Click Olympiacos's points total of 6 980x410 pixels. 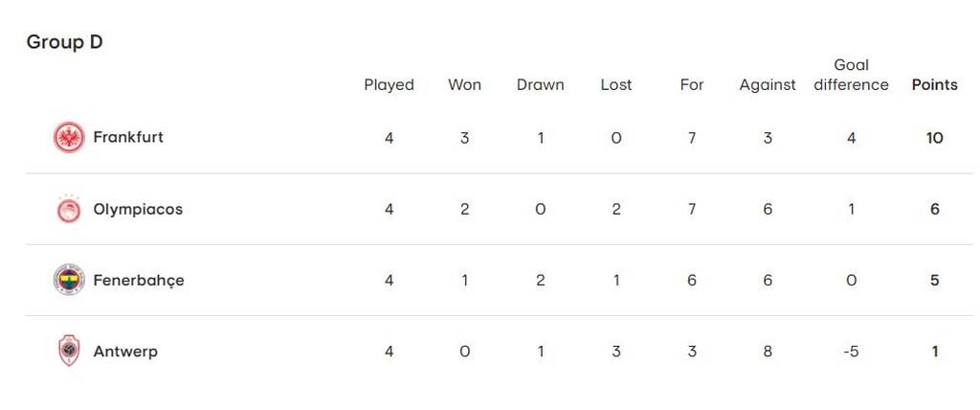(934, 209)
